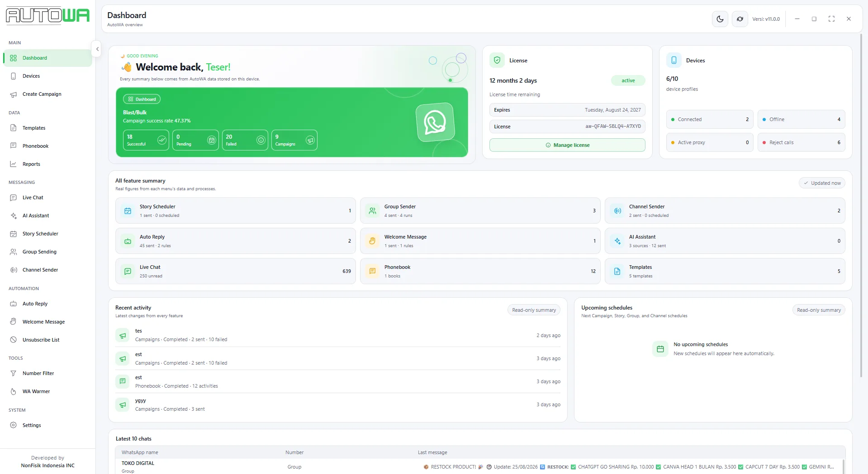Click the green Dashboard pill in banner
Viewport: 868px width, 474px height.
[x=142, y=99]
